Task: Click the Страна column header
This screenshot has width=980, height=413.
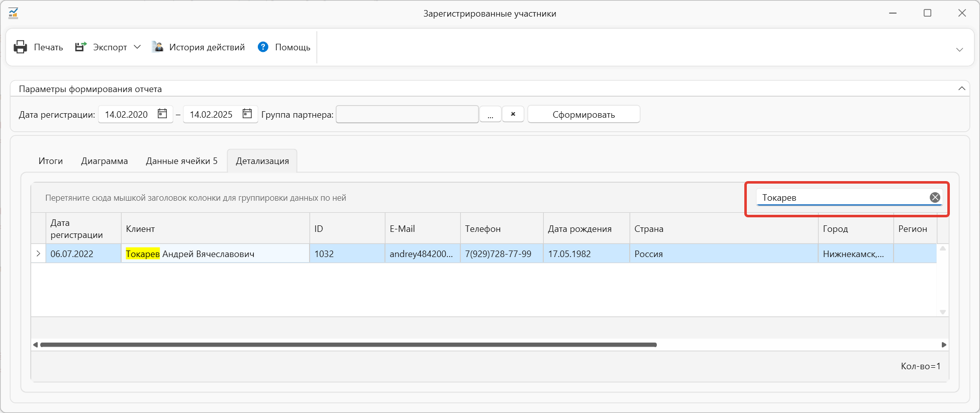Action: [724, 228]
